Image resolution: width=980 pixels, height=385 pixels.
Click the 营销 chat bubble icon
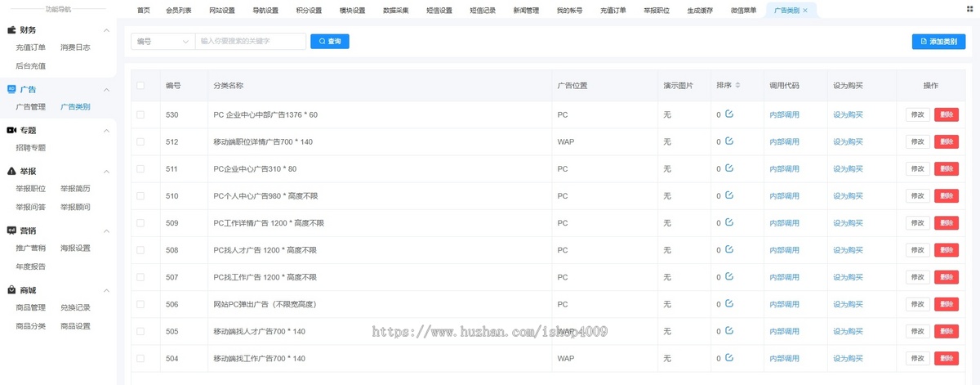[x=11, y=231]
